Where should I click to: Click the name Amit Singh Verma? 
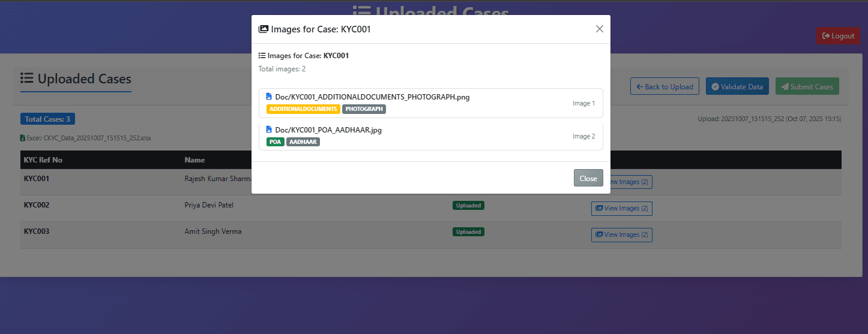coord(213,231)
